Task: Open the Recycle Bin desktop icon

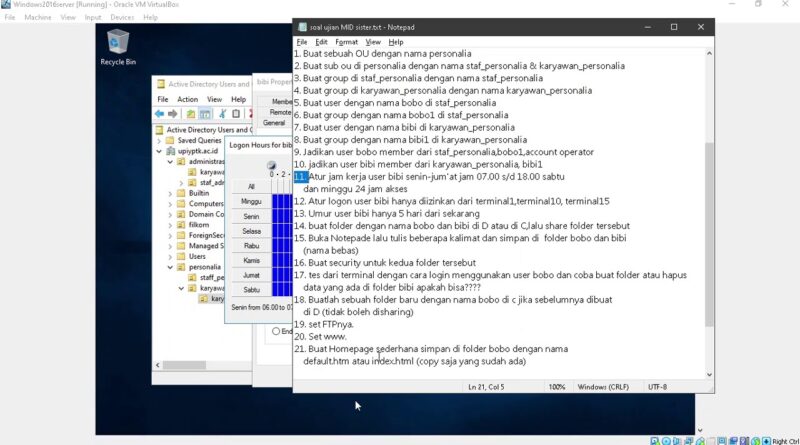Action: [118, 47]
